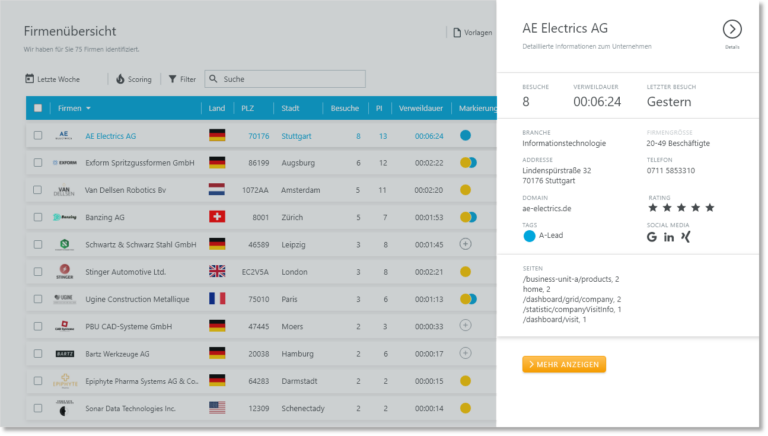Sort by the PLZ column header
The image size is (768, 436).
coord(247,108)
